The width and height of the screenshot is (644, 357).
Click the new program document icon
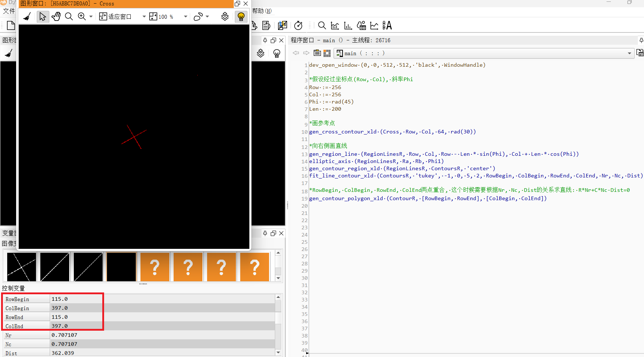click(11, 26)
